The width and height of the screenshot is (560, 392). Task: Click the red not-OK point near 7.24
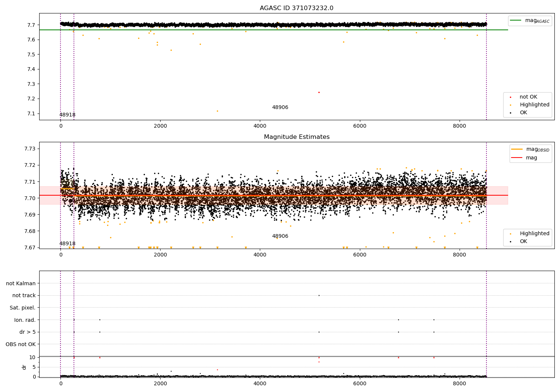tap(319, 92)
